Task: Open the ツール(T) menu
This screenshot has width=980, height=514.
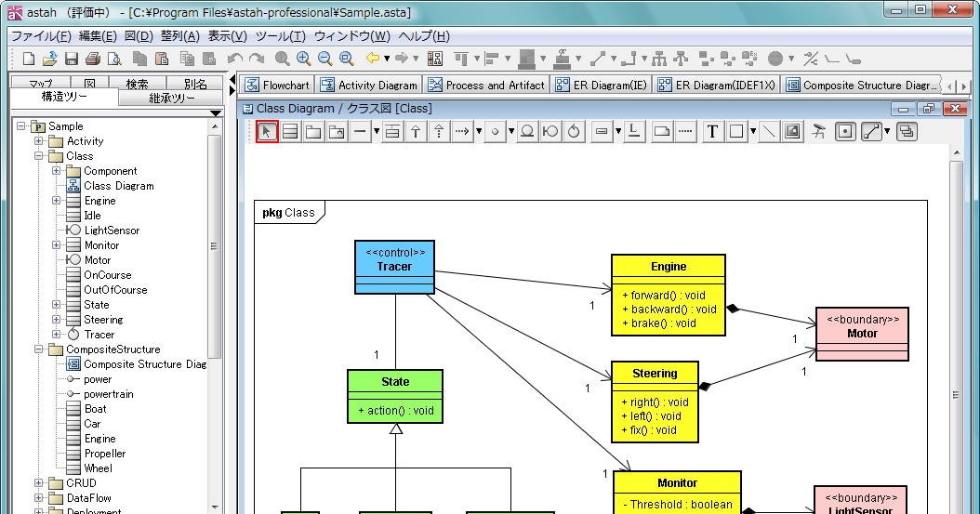Action: point(280,36)
